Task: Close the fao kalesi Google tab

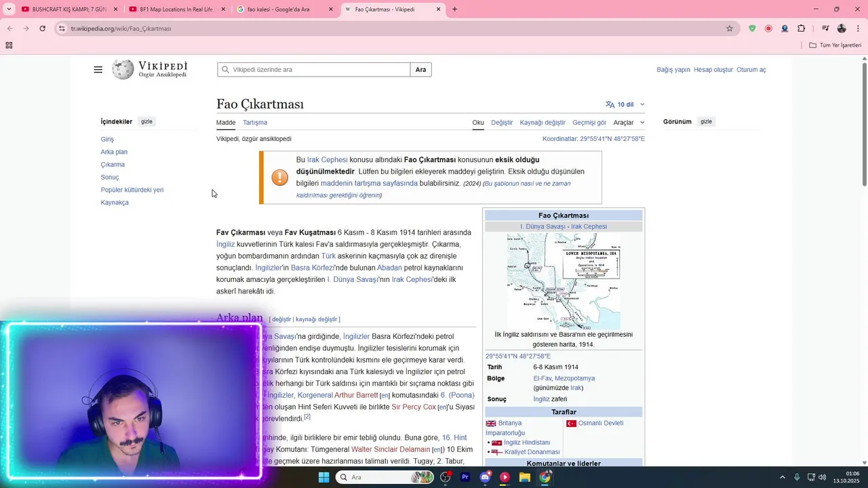Action: [x=331, y=9]
